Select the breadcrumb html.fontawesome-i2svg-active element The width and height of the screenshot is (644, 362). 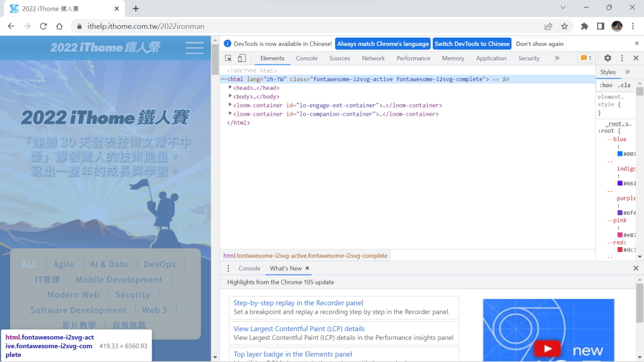pos(305,256)
